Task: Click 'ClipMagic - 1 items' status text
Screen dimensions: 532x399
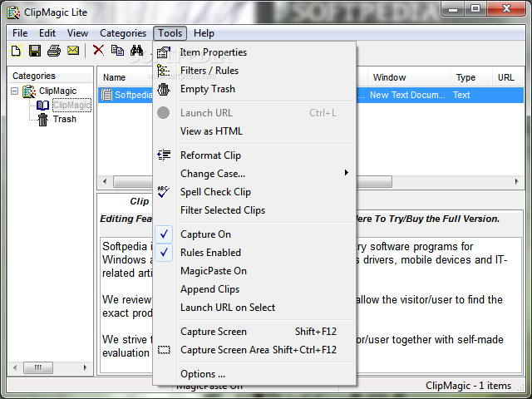Action: coord(468,386)
